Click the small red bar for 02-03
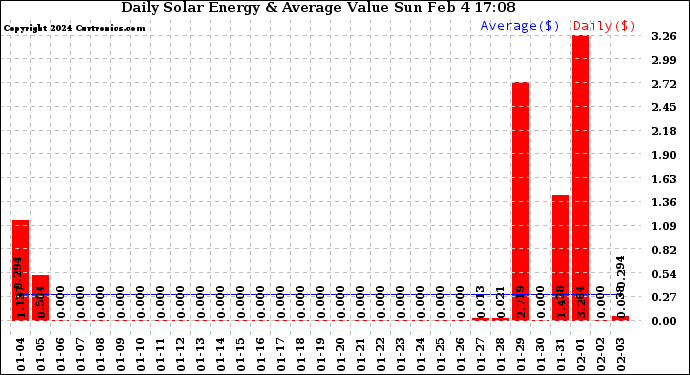 pos(620,318)
